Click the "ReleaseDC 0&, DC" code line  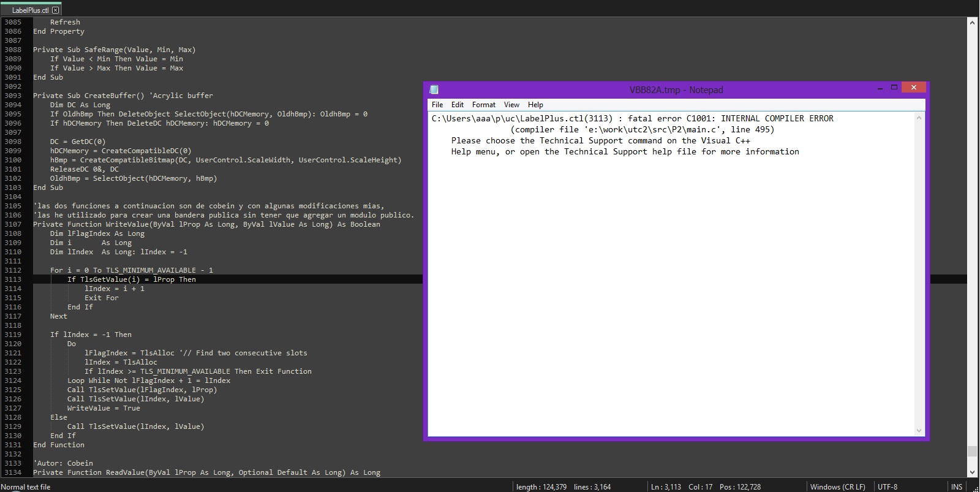click(x=85, y=169)
